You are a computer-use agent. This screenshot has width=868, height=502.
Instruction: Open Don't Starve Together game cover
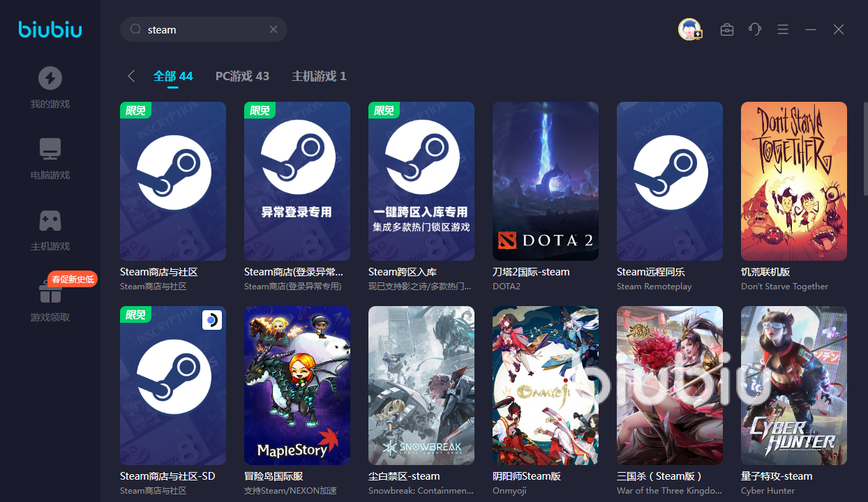tap(793, 181)
